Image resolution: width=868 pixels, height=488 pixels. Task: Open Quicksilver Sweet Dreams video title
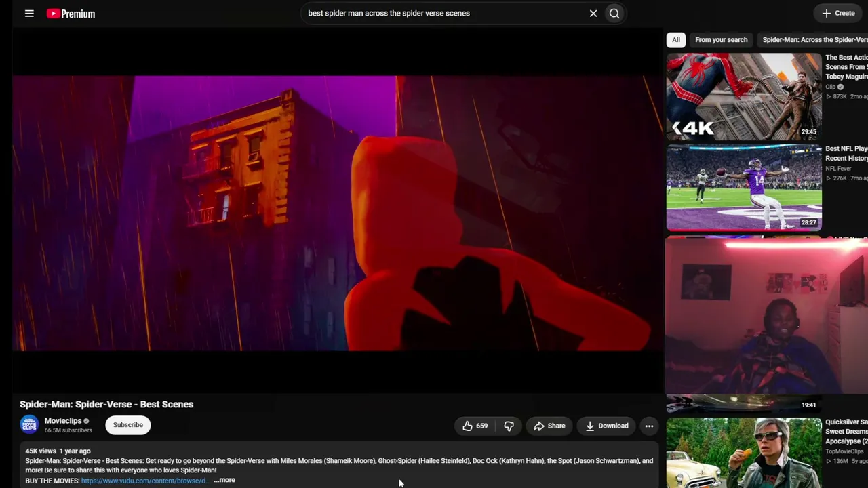coord(846,432)
